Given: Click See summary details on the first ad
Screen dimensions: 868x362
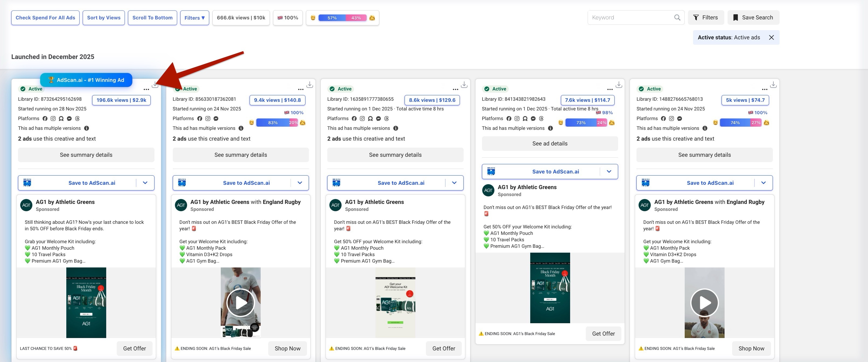Looking at the screenshot, I should click(x=86, y=155).
